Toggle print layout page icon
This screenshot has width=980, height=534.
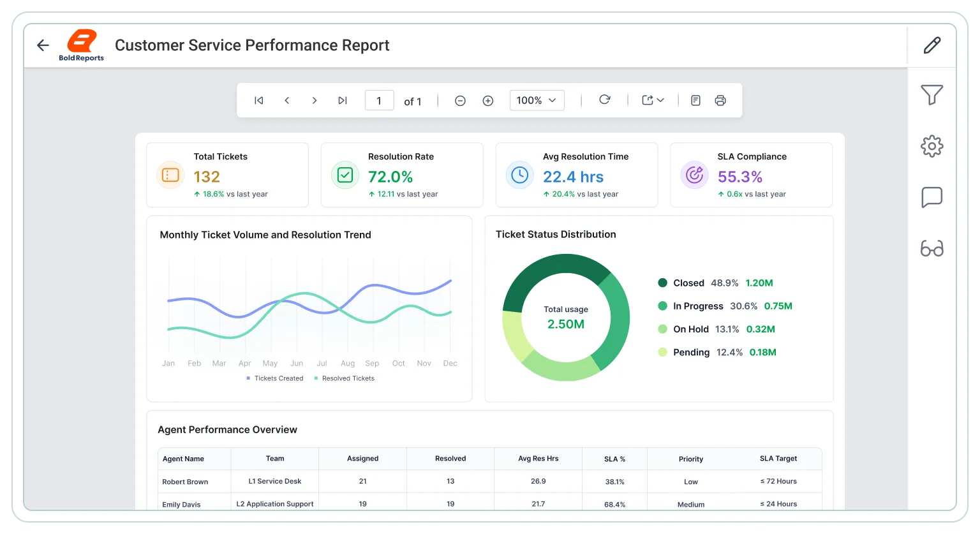pos(696,100)
